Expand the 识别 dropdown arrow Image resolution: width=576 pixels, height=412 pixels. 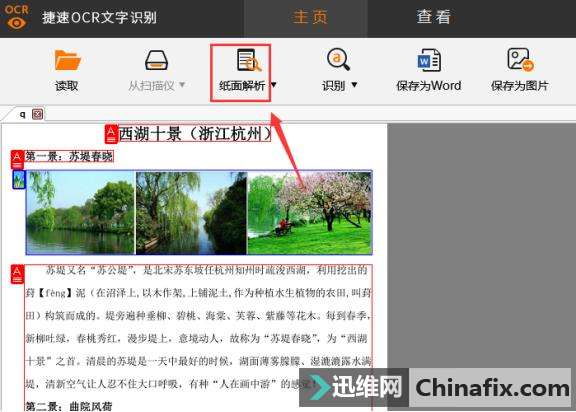[x=354, y=85]
